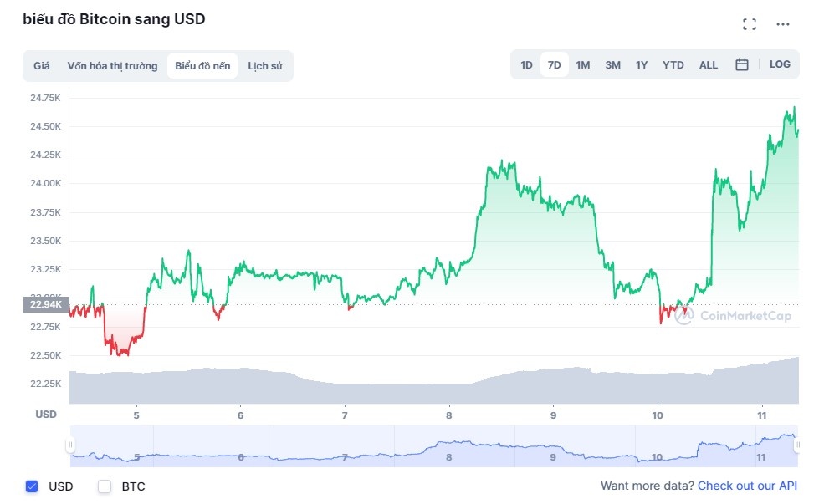Click the Check out our API link

pos(748,486)
